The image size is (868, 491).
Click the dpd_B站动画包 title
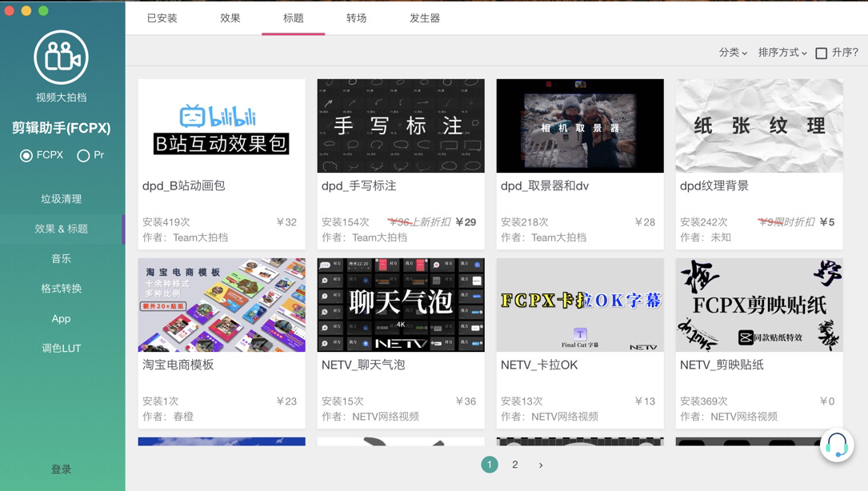pos(184,186)
